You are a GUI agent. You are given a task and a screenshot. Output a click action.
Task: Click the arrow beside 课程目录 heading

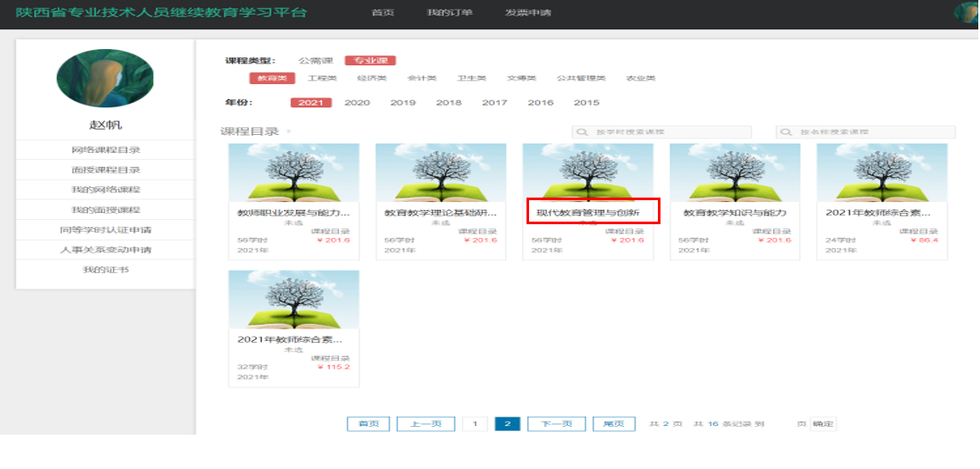click(x=289, y=131)
